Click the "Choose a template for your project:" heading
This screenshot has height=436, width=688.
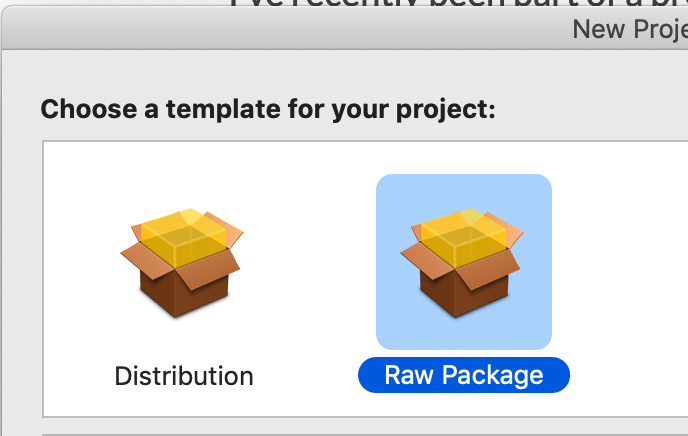tap(268, 109)
